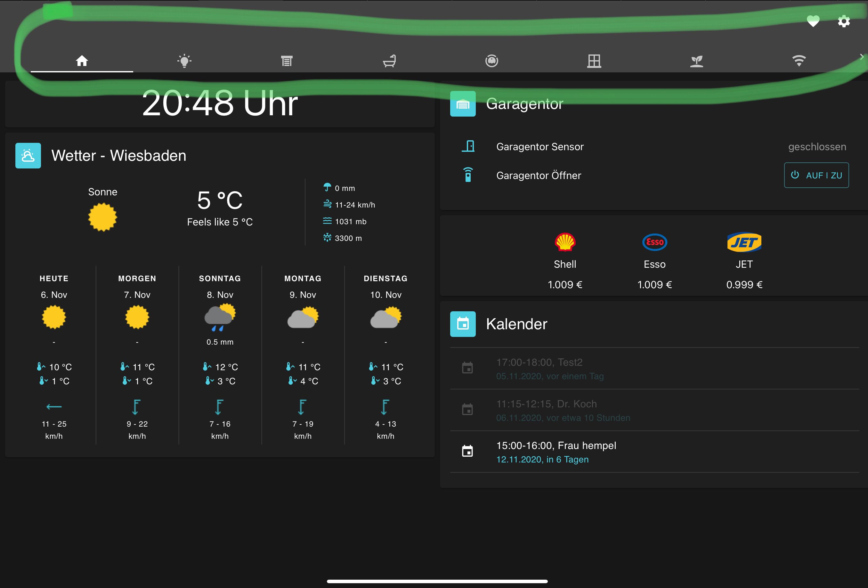Viewport: 868px width, 588px height.
Task: Open settings gear icon
Action: pos(844,21)
